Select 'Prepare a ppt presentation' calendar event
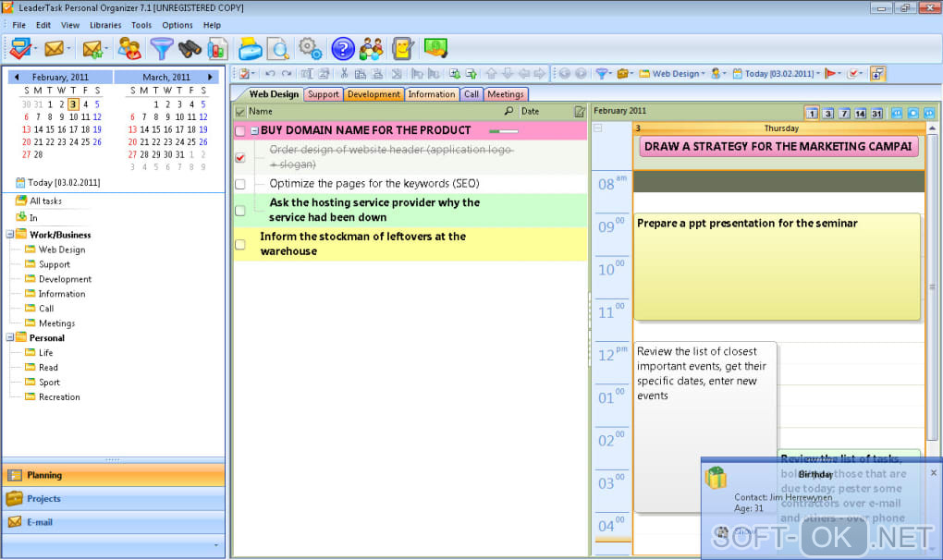943x560 pixels. click(777, 267)
